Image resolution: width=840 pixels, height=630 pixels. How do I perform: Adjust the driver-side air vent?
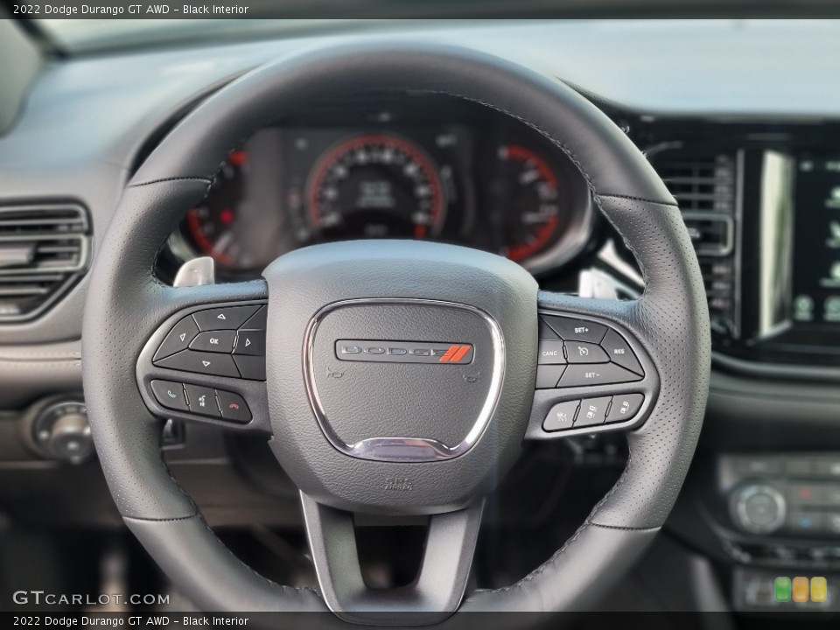[x=43, y=261]
